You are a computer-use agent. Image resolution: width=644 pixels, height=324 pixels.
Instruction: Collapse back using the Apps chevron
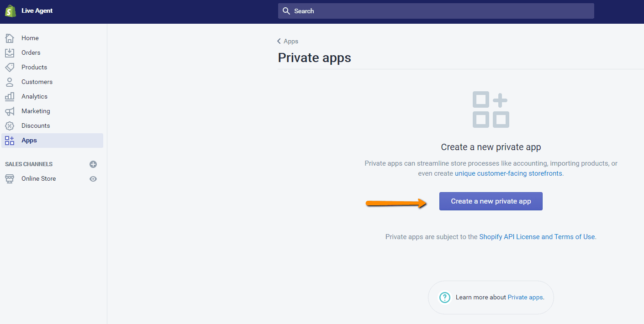click(279, 41)
